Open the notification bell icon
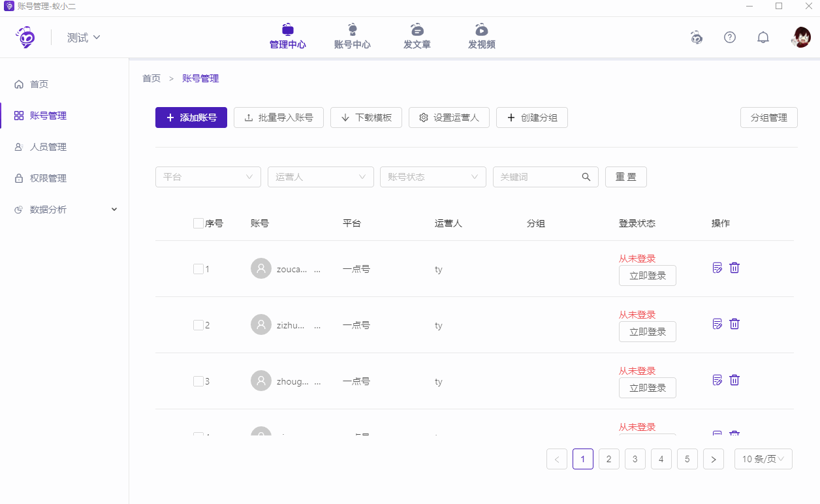 pyautogui.click(x=763, y=37)
